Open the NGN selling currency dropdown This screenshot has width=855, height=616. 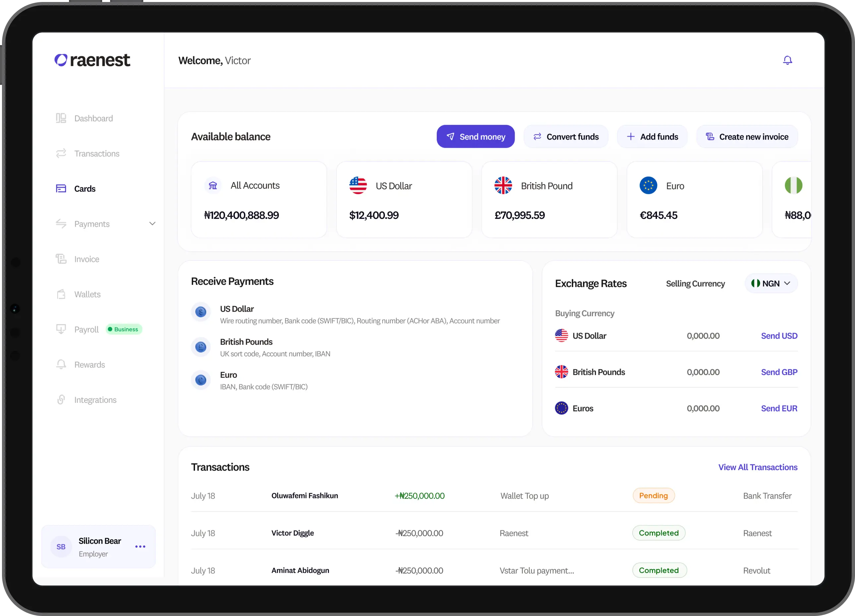[x=771, y=283]
